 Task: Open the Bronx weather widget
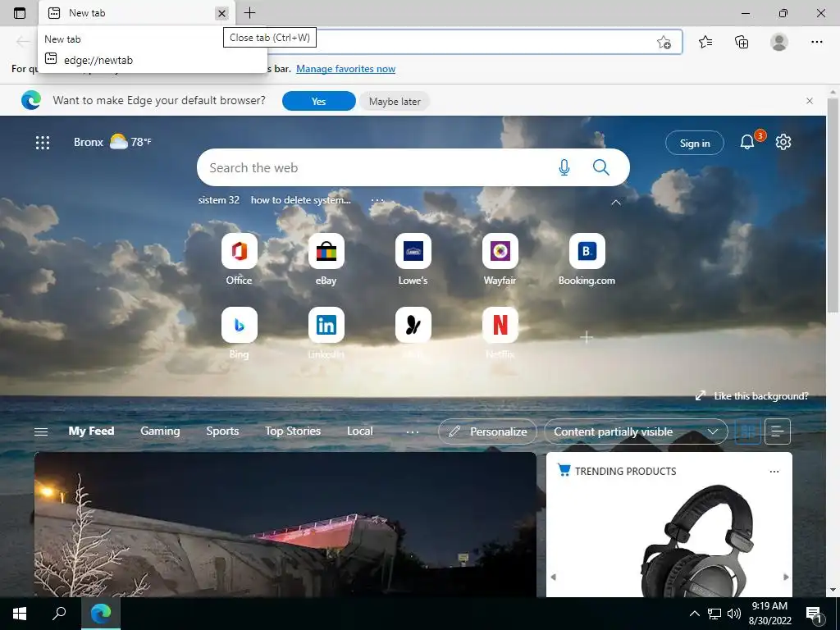[x=112, y=142]
